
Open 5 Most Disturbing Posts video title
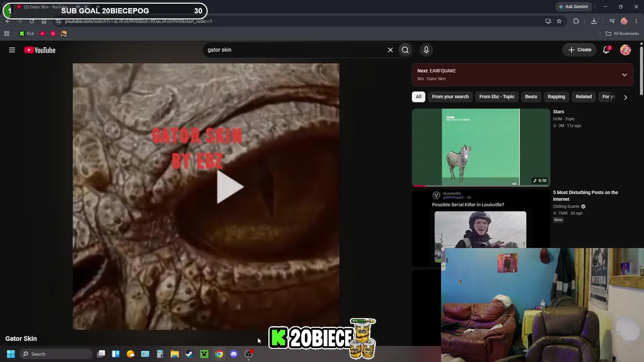click(x=586, y=196)
